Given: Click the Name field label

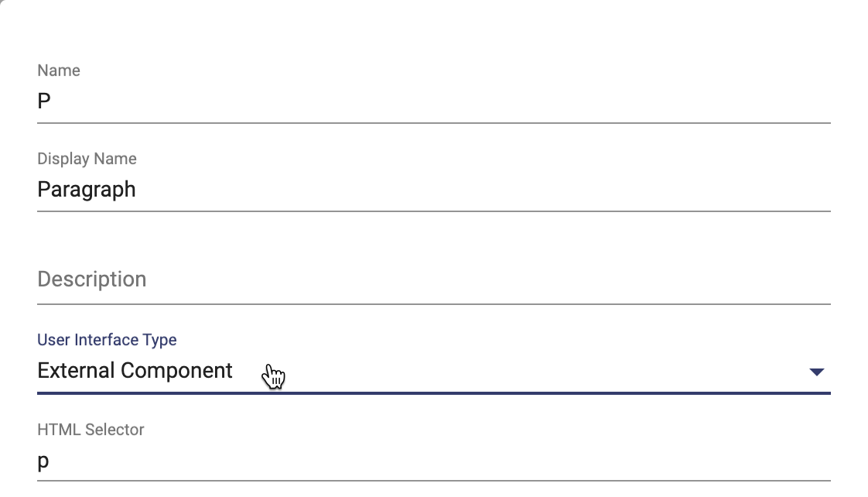Looking at the screenshot, I should (59, 70).
